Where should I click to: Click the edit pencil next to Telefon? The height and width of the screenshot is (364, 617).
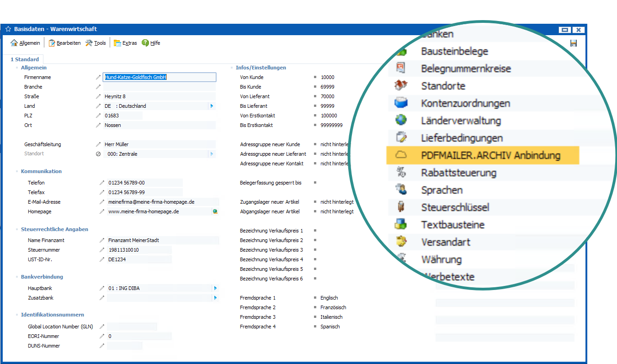pyautogui.click(x=102, y=183)
